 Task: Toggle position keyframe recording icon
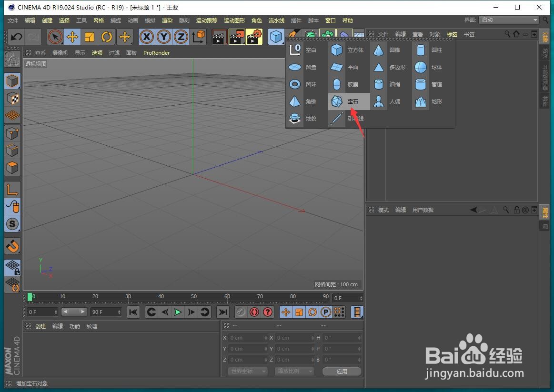286,312
